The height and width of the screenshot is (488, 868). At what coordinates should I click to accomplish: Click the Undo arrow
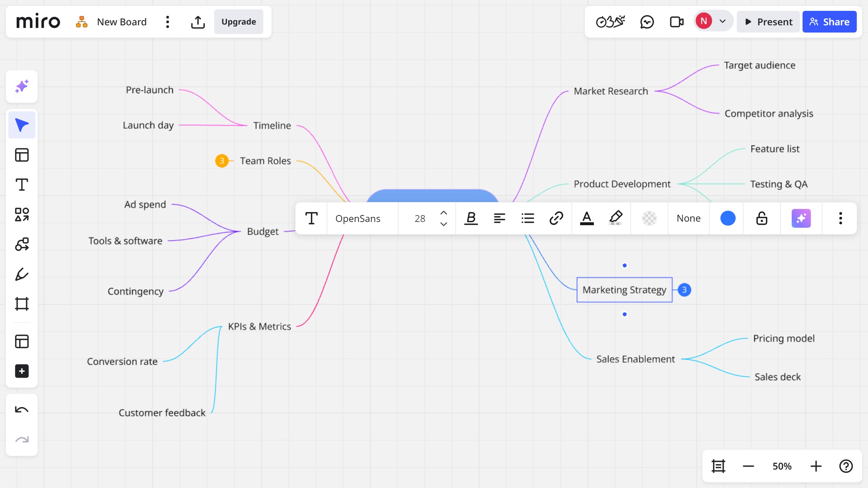tap(22, 410)
